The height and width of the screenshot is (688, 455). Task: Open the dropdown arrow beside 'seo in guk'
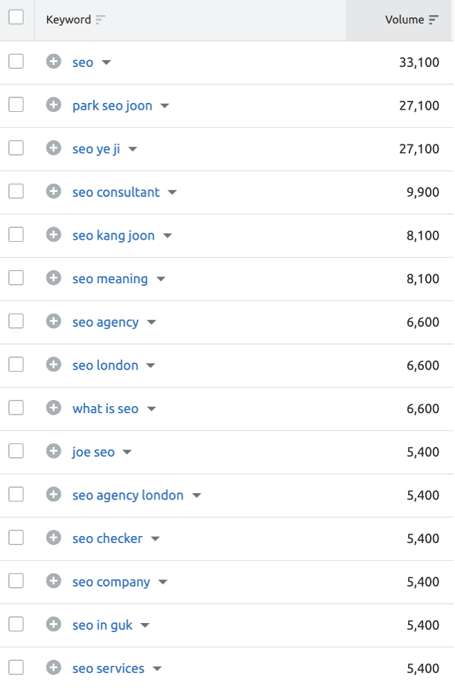(145, 625)
